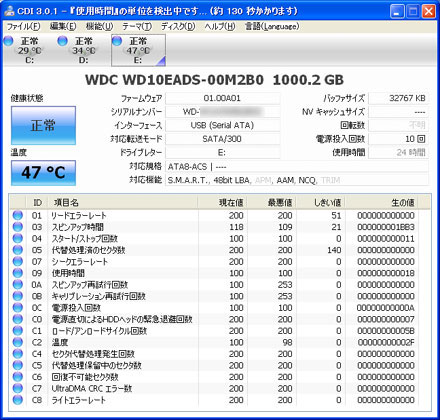Click the しきい値 column header
Viewport: 440px width, 420px height.
point(320,202)
